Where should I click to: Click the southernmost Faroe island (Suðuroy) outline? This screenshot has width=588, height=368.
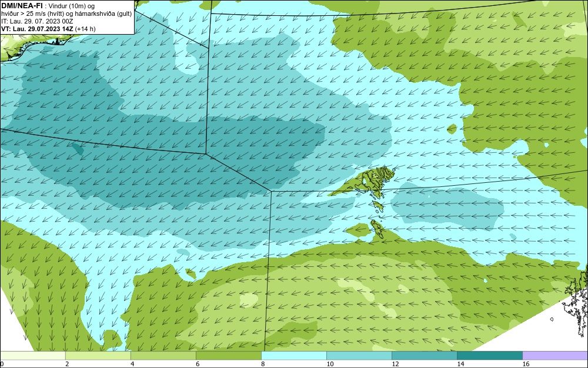[x=377, y=229]
